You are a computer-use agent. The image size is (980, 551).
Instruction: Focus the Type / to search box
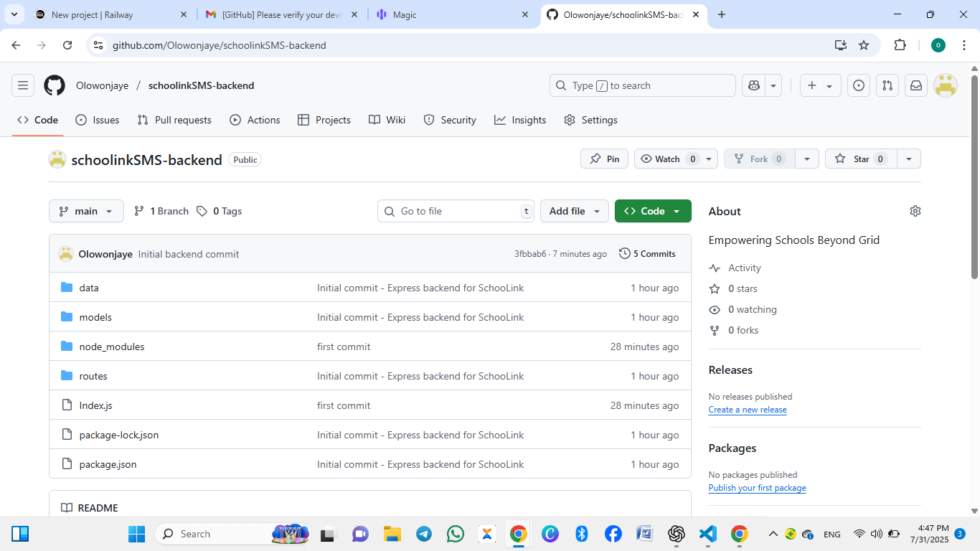(x=643, y=85)
